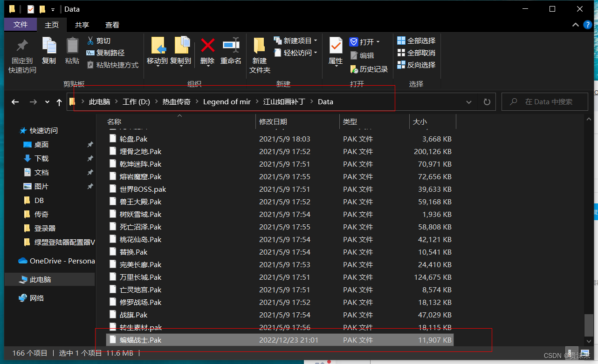
Task: Click the Help question mark icon
Action: [x=587, y=25]
